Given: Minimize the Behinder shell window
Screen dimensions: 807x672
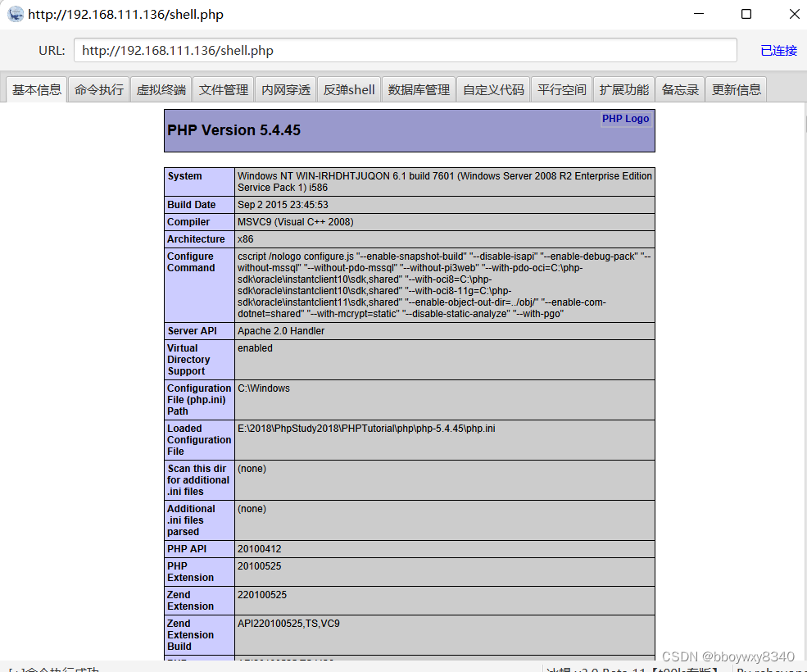Looking at the screenshot, I should point(699,14).
